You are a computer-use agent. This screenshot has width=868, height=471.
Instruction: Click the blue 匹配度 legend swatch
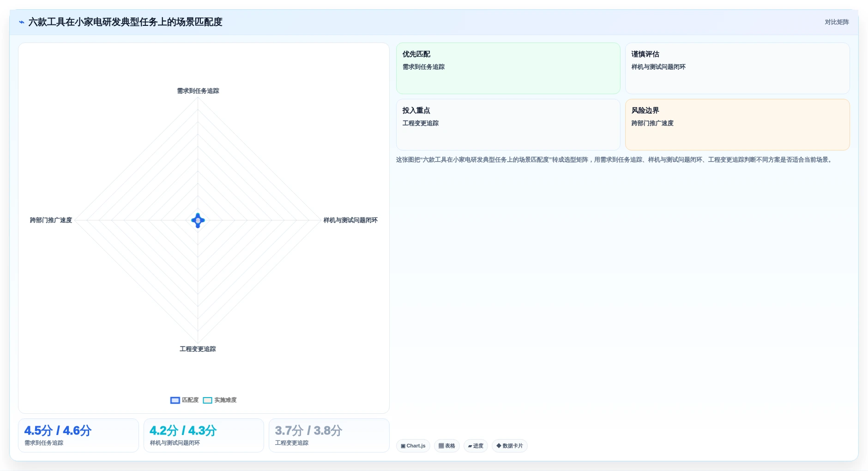pos(175,400)
